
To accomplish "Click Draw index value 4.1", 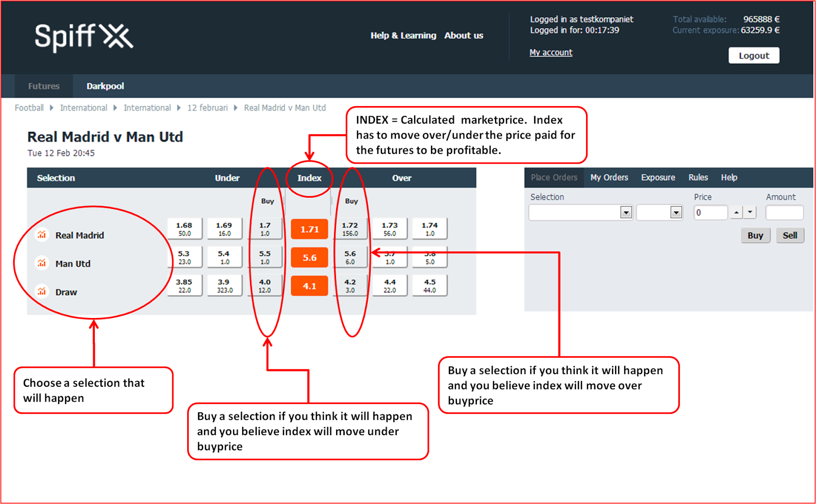I will (x=310, y=286).
